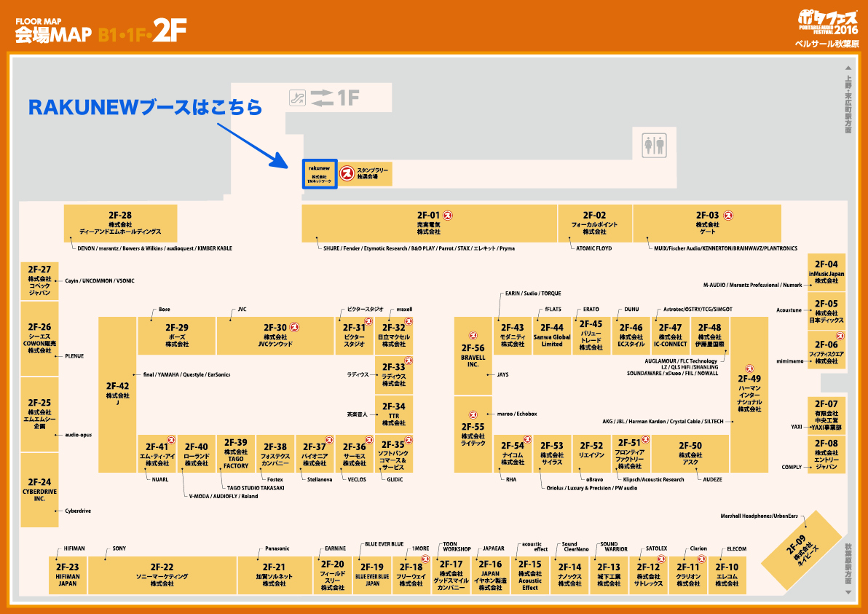Select booth 2F-38 フォステクスカンパニー
The height and width of the screenshot is (614, 868).
point(275,454)
